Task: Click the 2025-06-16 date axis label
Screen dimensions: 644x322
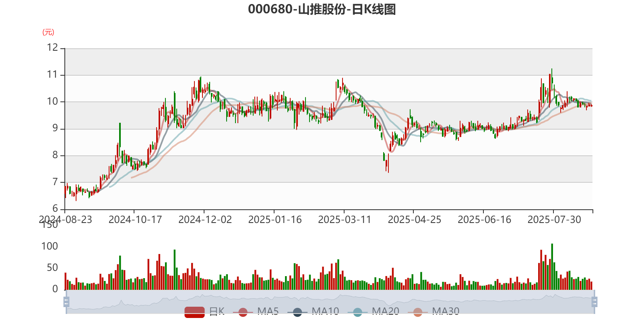Action: tap(485, 220)
